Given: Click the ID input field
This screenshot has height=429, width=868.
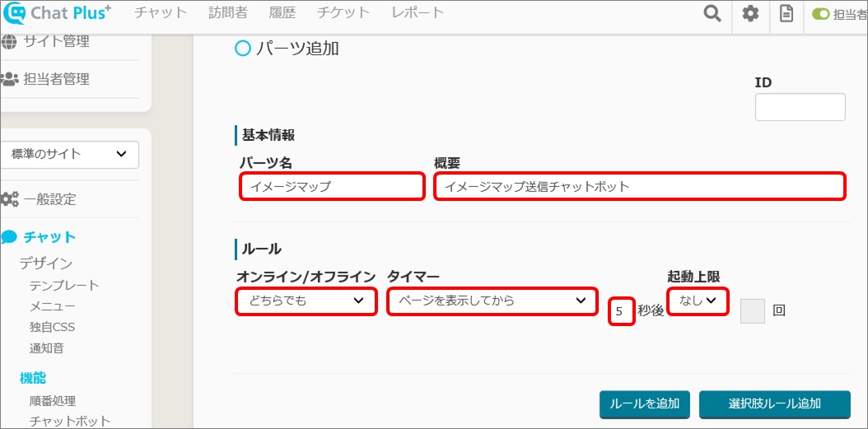Looking at the screenshot, I should tap(800, 107).
